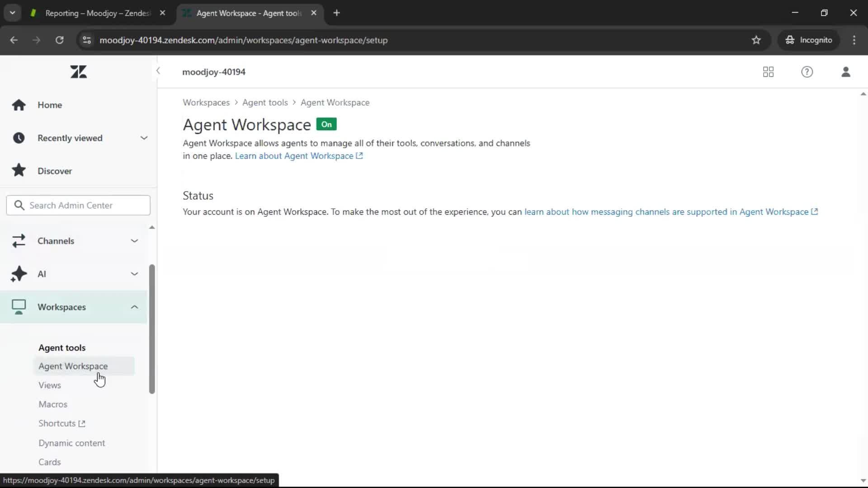Click the moodjoy-40194 account name
Viewport: 868px width, 488px height.
click(214, 72)
